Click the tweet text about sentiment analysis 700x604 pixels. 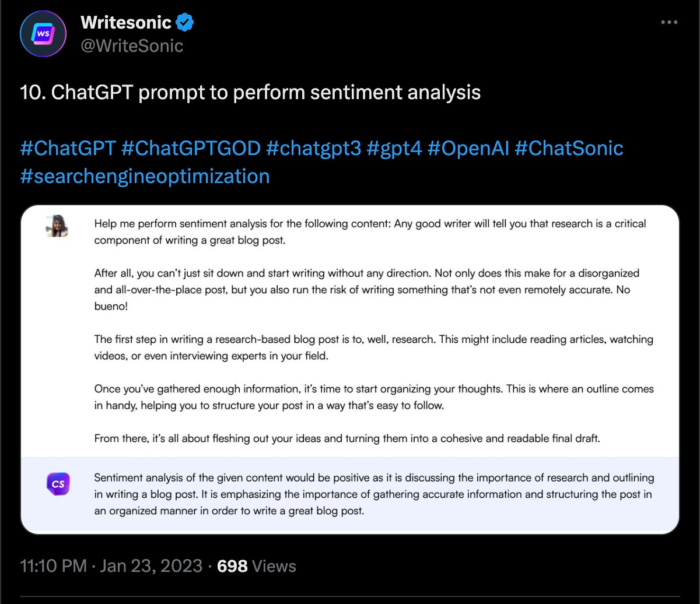pos(250,93)
